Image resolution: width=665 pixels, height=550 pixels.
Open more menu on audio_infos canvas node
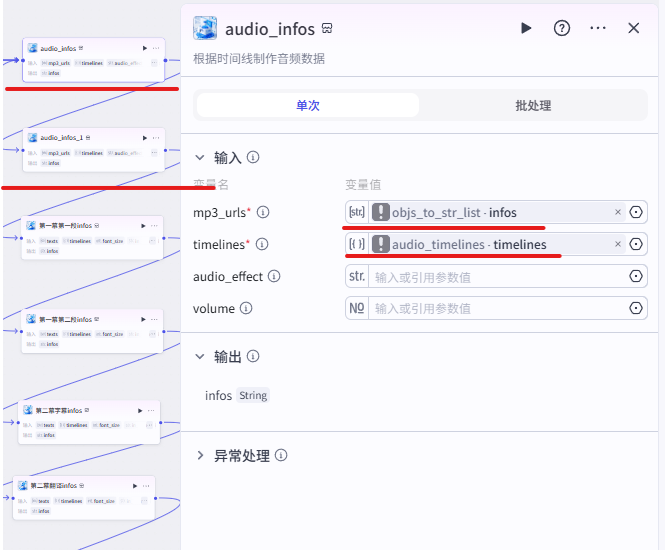(156, 48)
